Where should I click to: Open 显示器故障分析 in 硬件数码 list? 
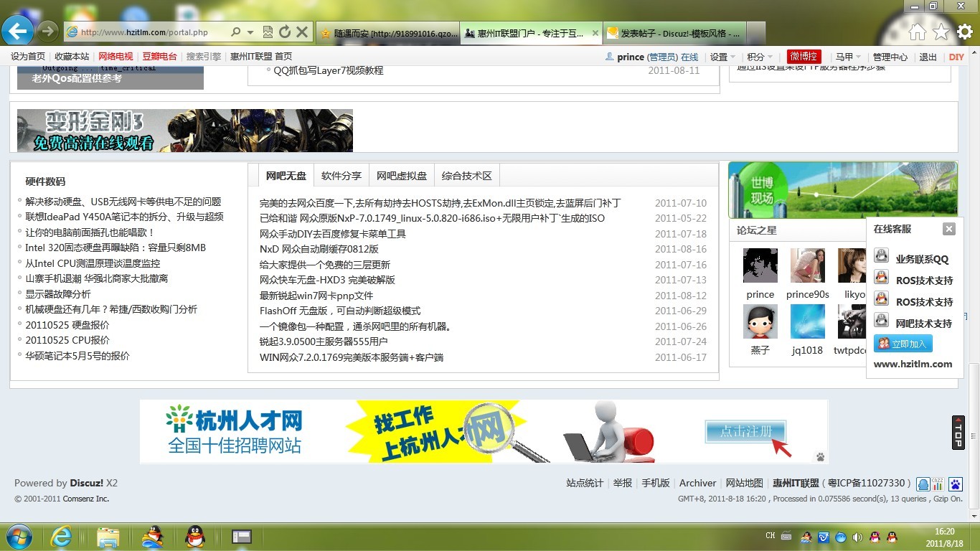tap(58, 294)
